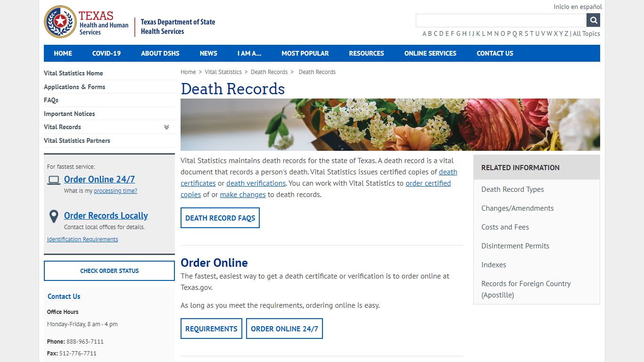Image resolution: width=644 pixels, height=362 pixels.
Task: Click the search magnifier icon
Action: click(x=593, y=20)
